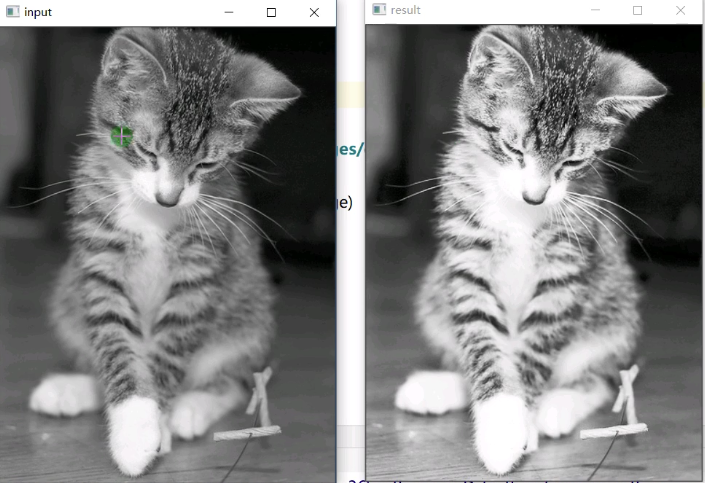705x483 pixels.
Task: Click the kitten image in input window
Action: tap(168, 254)
